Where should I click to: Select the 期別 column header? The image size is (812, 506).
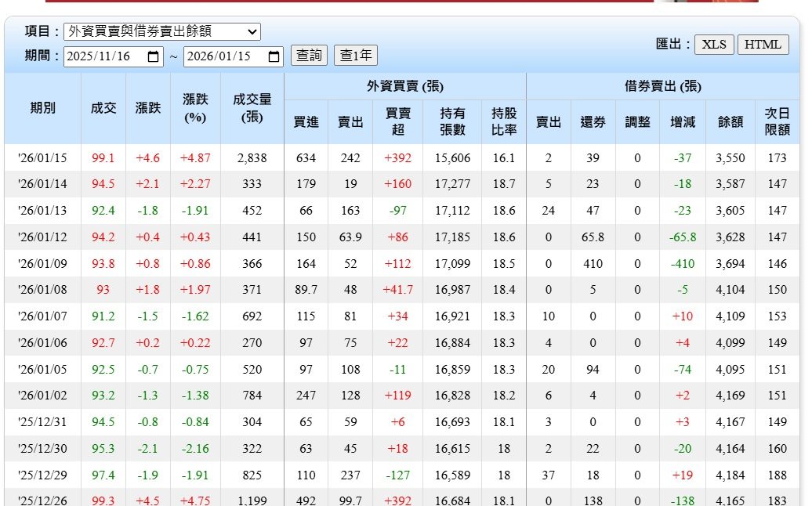point(43,108)
